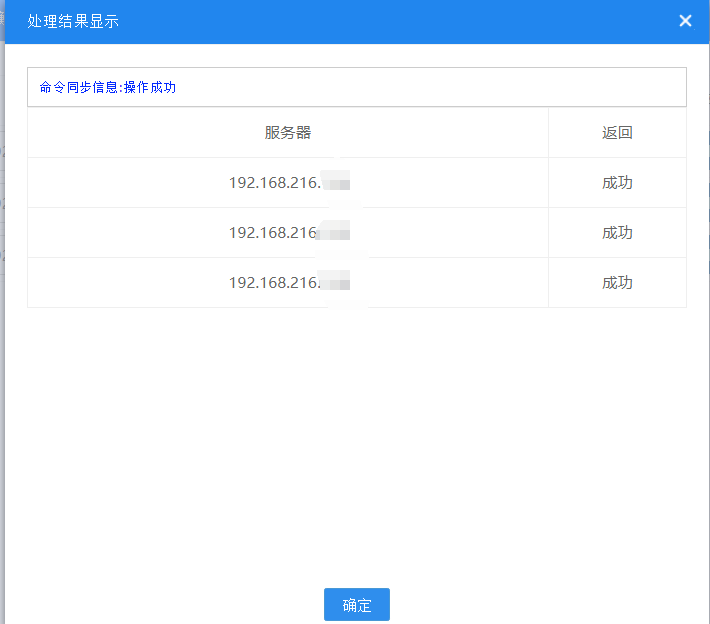Click the 服务器 column header
The height and width of the screenshot is (624, 710).
[x=288, y=133]
